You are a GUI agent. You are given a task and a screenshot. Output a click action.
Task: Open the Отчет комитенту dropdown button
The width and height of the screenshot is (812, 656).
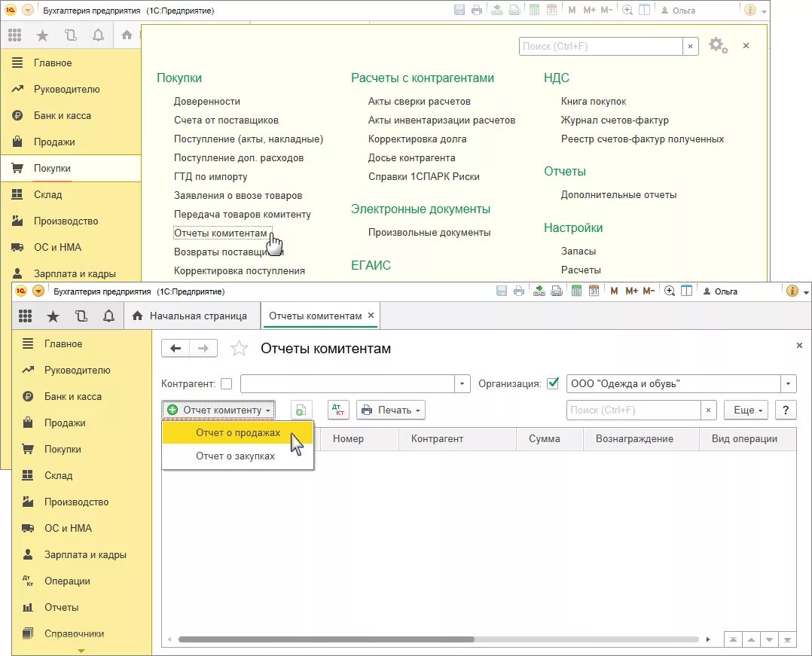(218, 410)
